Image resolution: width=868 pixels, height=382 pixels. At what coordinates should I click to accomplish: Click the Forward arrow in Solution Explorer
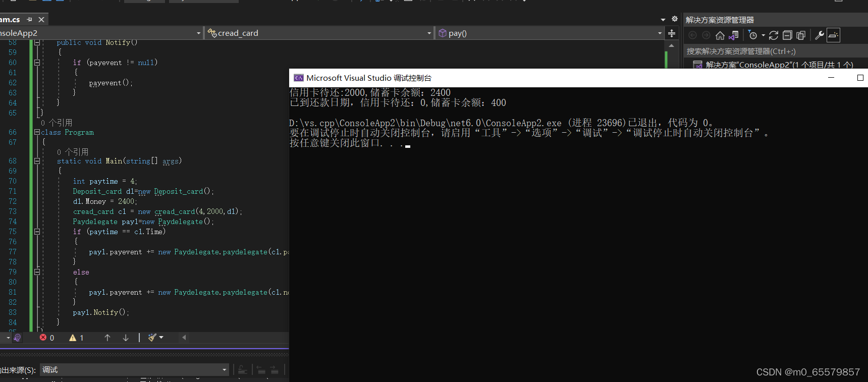click(x=707, y=35)
